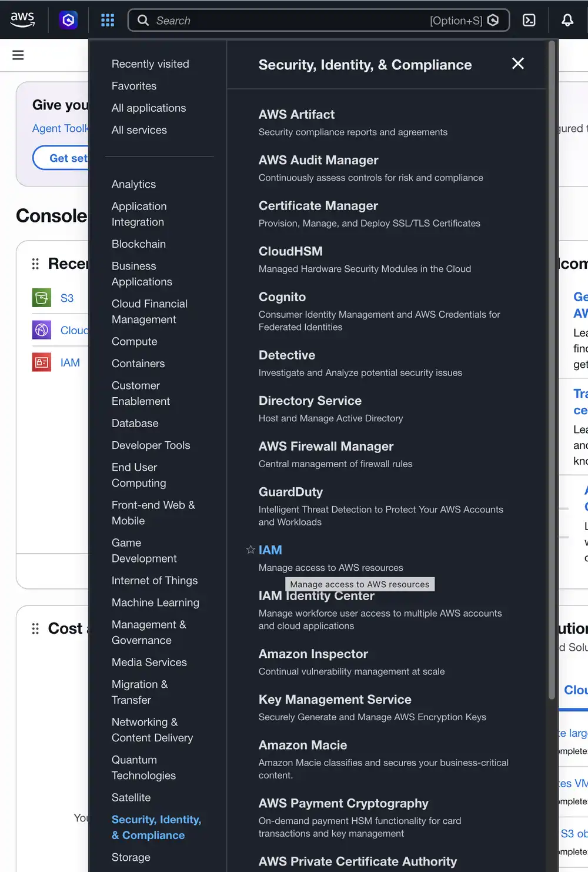Image resolution: width=588 pixels, height=872 pixels.
Task: Open the AWS Private Certificate Authority service
Action: (358, 861)
